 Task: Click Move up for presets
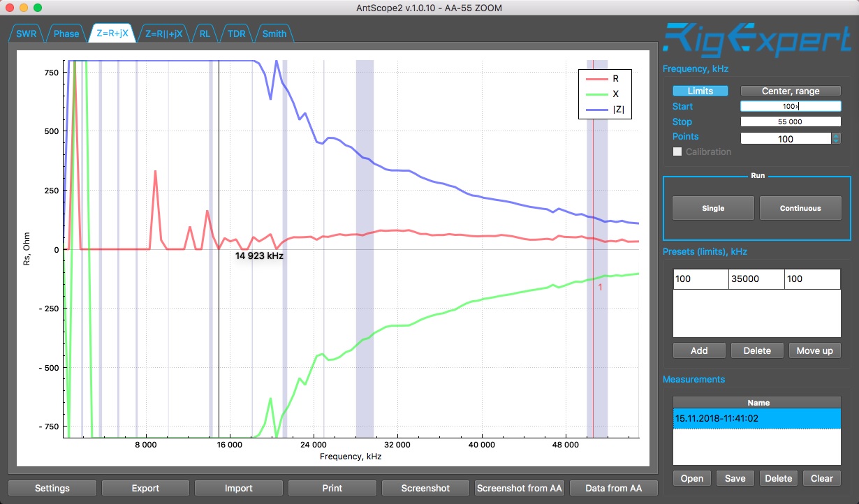pos(814,350)
